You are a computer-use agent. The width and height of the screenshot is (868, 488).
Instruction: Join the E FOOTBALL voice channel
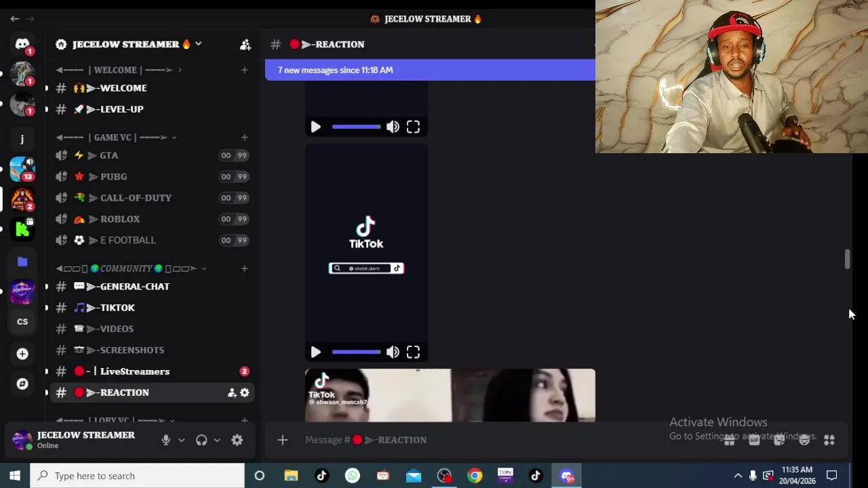152,240
